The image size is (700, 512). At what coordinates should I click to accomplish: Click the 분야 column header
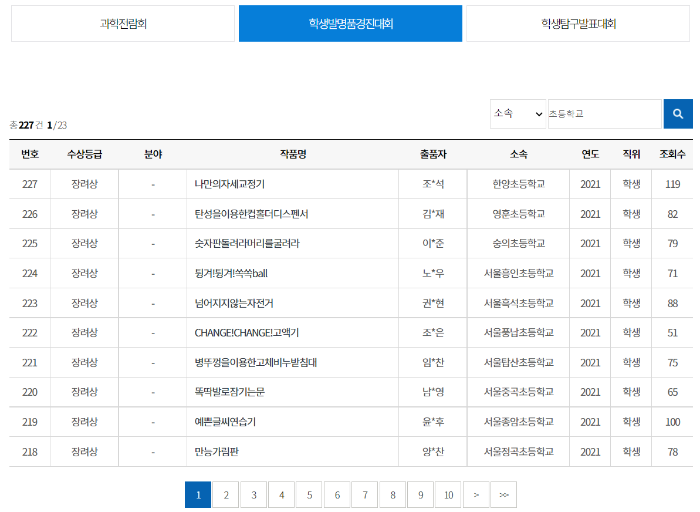[x=153, y=154]
